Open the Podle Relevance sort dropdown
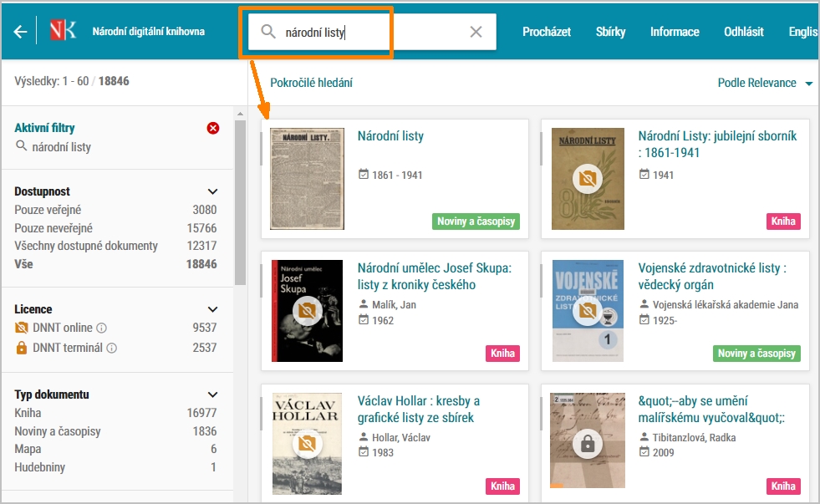 tap(765, 83)
